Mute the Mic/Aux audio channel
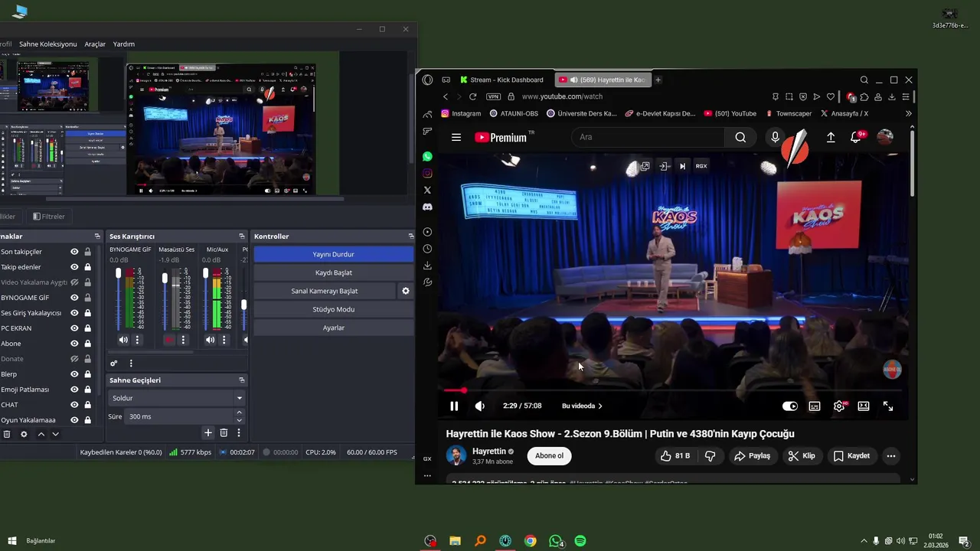Viewport: 980px width, 551px height. tap(211, 340)
